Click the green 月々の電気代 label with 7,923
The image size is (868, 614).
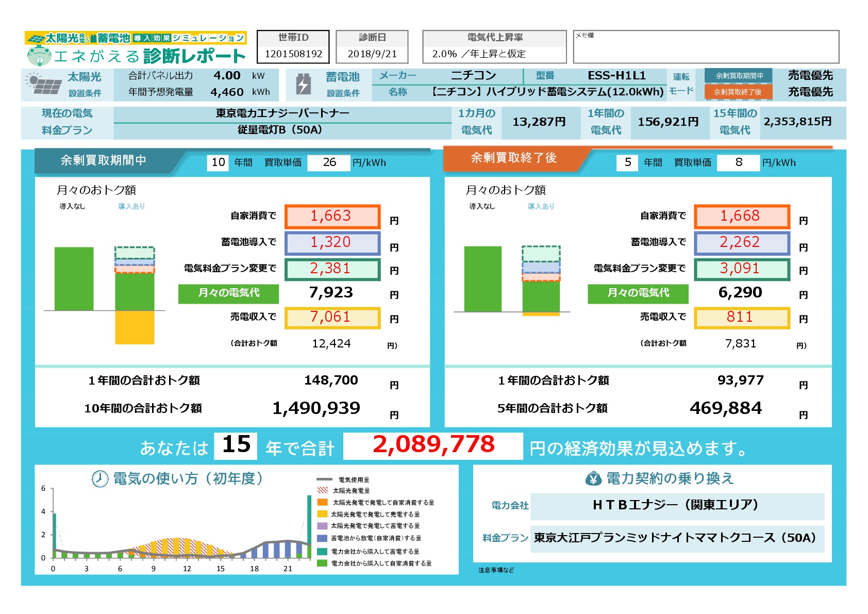(228, 293)
